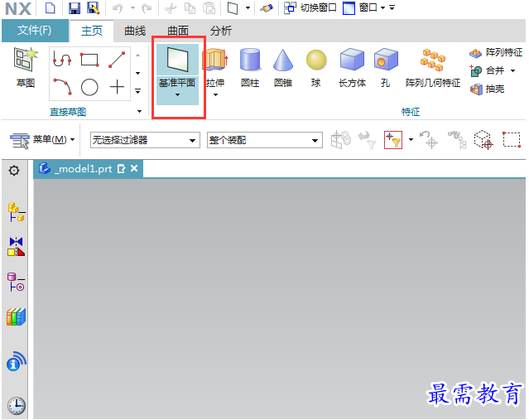The image size is (529, 420).
Task: Switch to the 主页 home tab
Action: (x=92, y=31)
